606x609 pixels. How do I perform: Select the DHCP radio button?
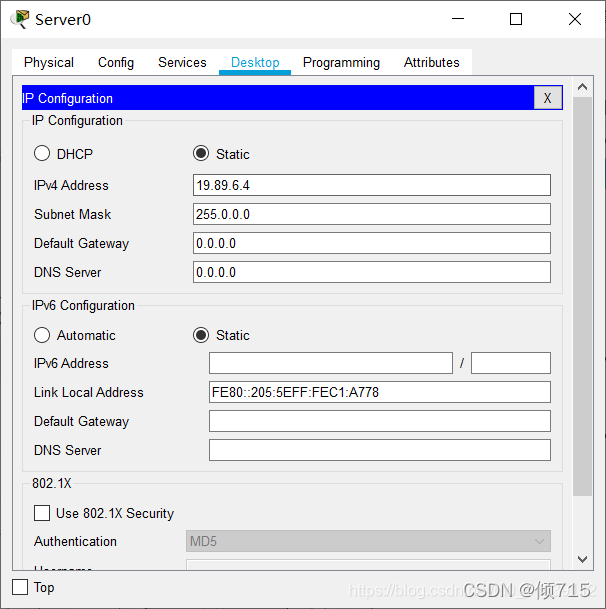click(x=42, y=153)
